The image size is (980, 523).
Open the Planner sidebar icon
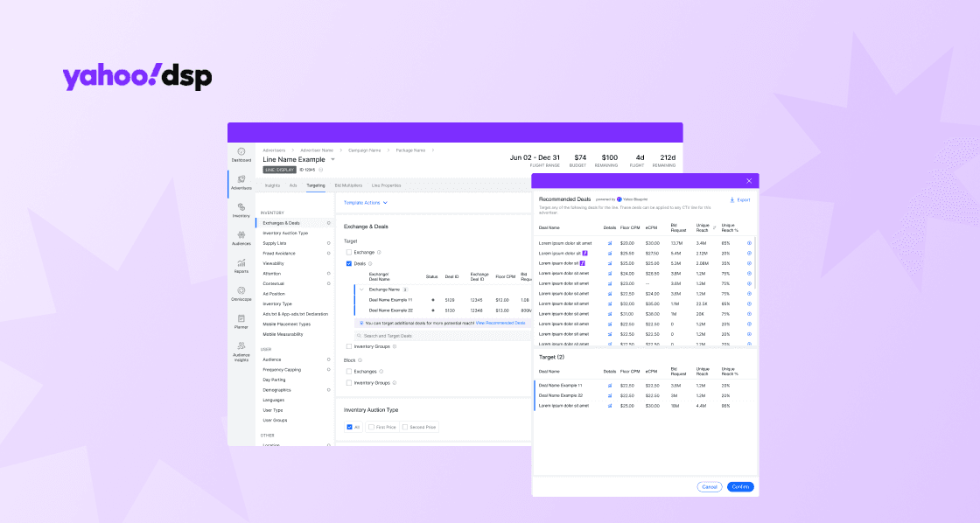click(x=241, y=318)
